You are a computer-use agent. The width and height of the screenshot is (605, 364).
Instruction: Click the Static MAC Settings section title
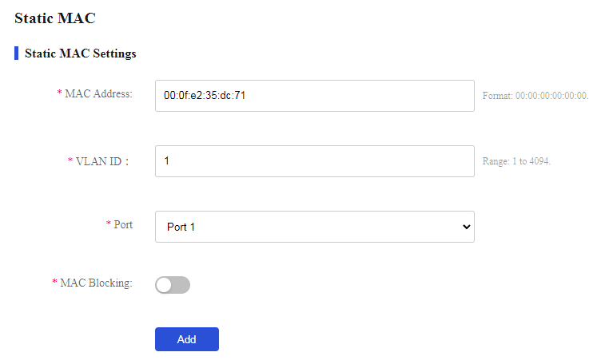click(x=80, y=53)
